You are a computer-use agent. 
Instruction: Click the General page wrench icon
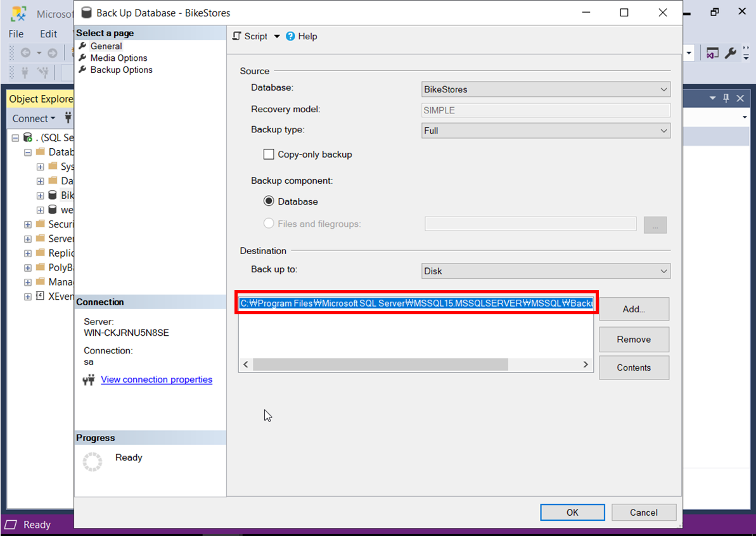click(x=82, y=46)
